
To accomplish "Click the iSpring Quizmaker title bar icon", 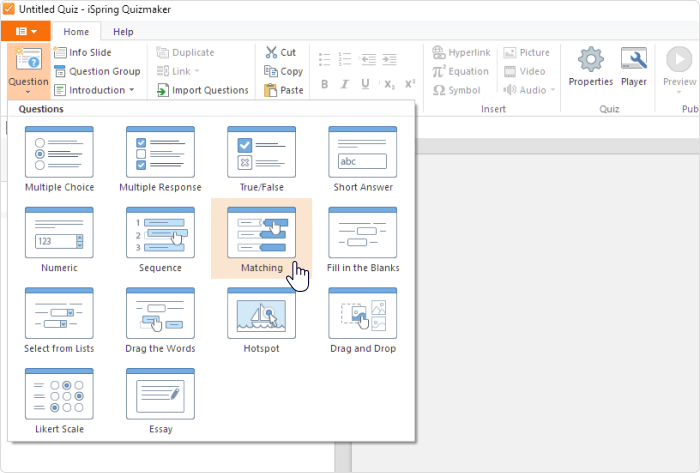I will click(x=8, y=9).
